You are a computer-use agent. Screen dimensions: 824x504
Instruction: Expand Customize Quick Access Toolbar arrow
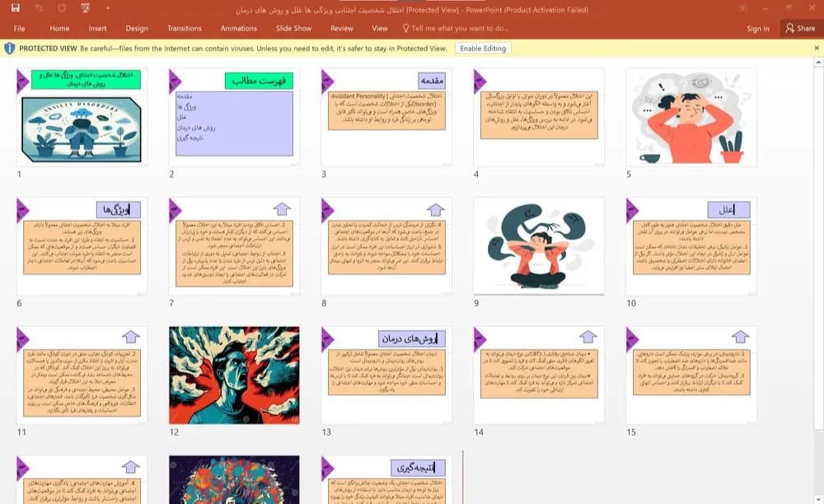pyautogui.click(x=107, y=8)
